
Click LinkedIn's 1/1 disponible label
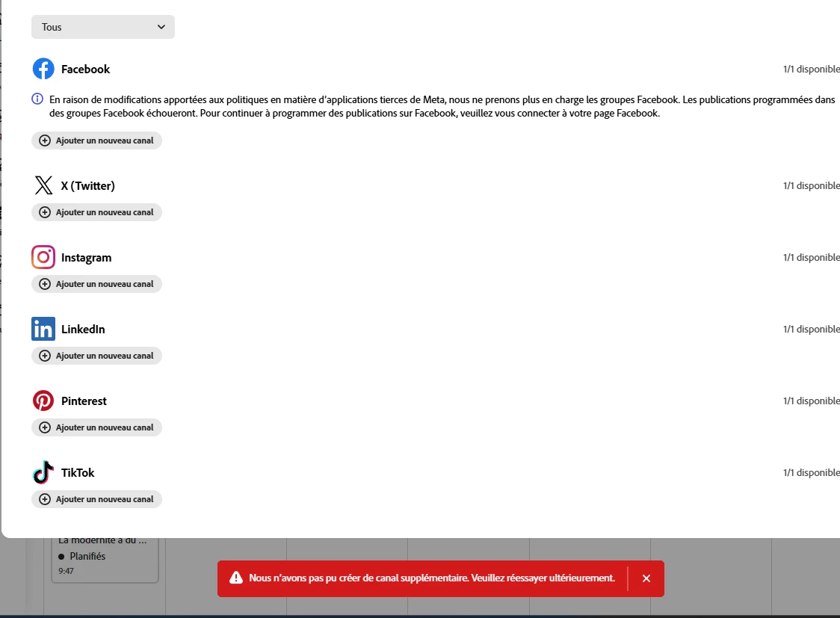[x=811, y=330]
